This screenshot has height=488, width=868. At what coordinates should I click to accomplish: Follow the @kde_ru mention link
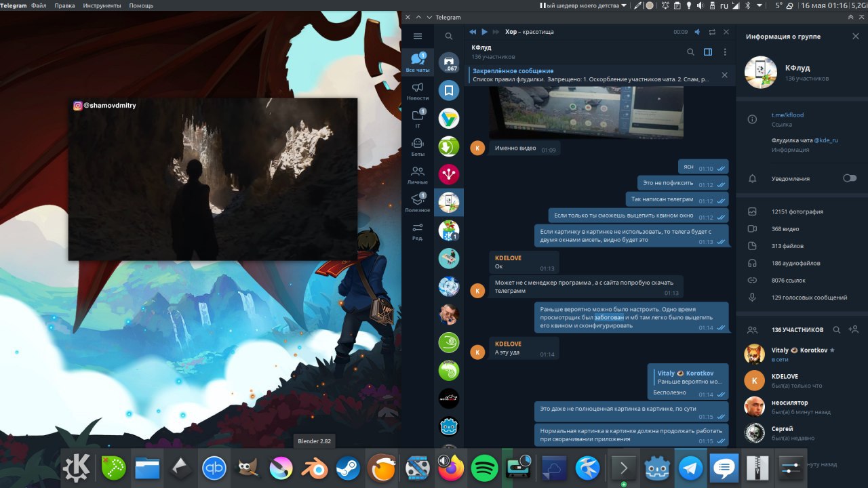pos(826,140)
